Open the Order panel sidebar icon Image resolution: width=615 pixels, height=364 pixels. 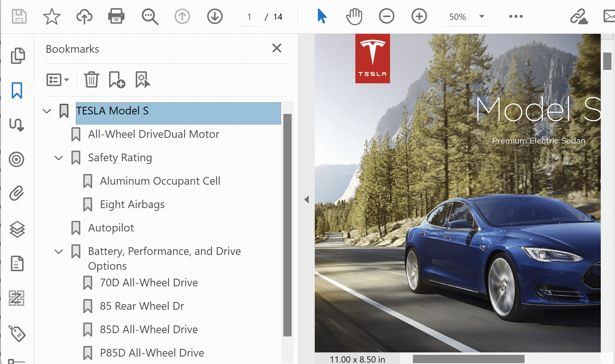pyautogui.click(x=17, y=298)
